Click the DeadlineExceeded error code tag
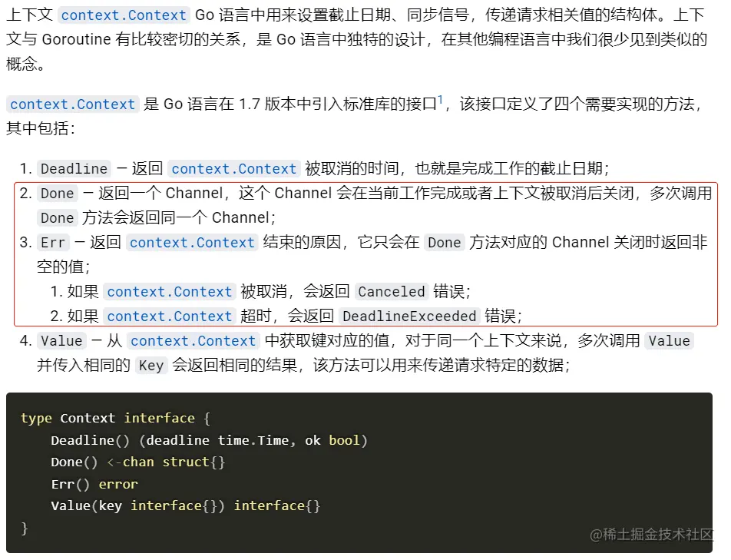Viewport: 731px width, 560px height. (409, 316)
